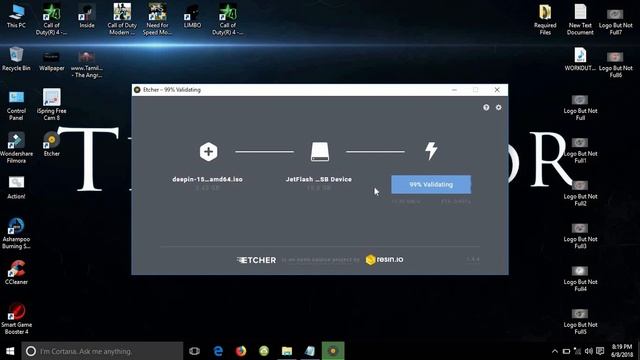Open Task View from taskbar
The width and height of the screenshot is (640, 360).
pos(194,351)
